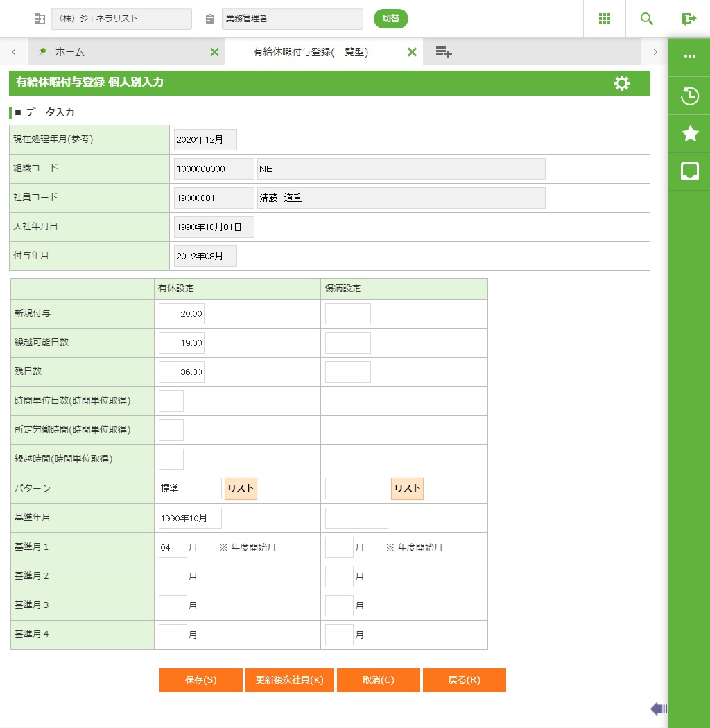Open favorites star icon in sidebar

point(689,134)
